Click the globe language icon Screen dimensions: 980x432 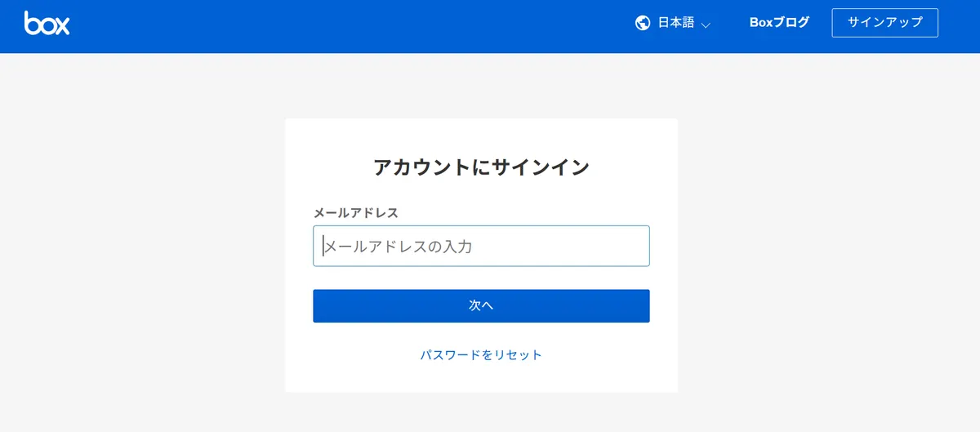[x=643, y=23]
